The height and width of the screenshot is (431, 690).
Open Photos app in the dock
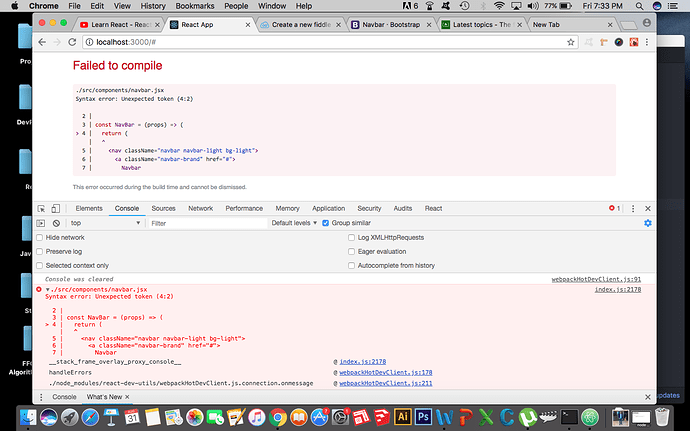[194, 417]
